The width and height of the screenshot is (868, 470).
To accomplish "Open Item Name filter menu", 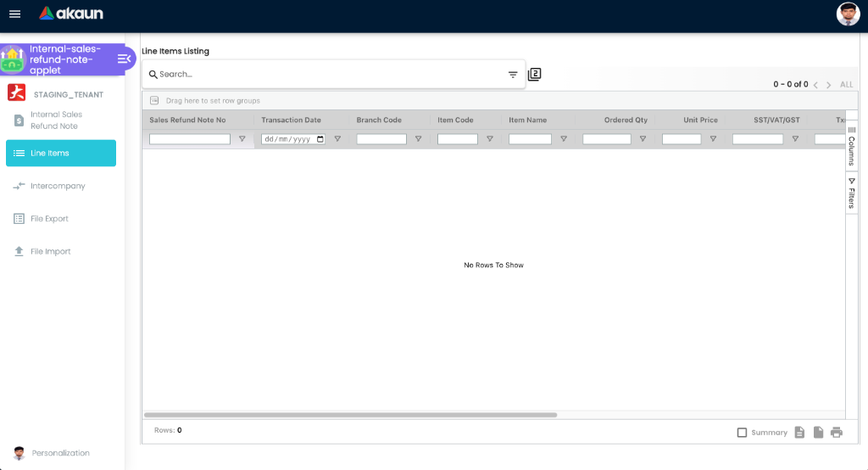I will point(564,139).
